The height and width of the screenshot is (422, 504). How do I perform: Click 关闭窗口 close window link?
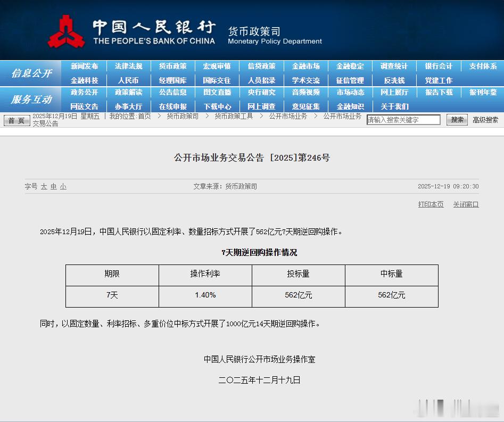point(466,204)
